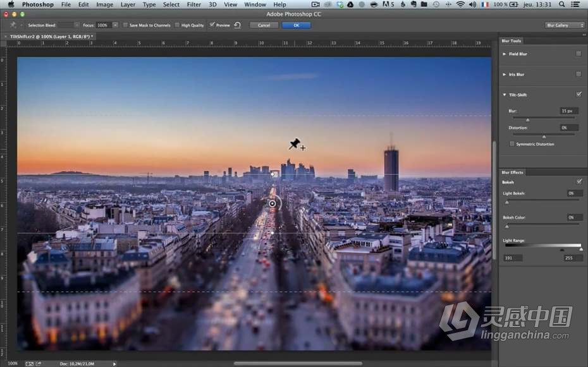Open Notification Center icon in menu bar

coord(575,4)
